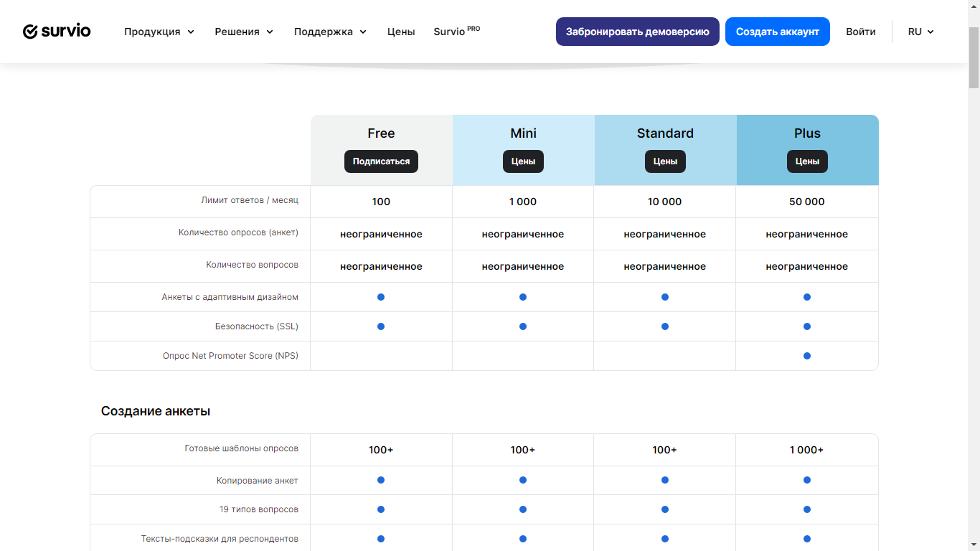Click the SSL dot in Free column
The height and width of the screenshot is (551, 980).
[381, 326]
